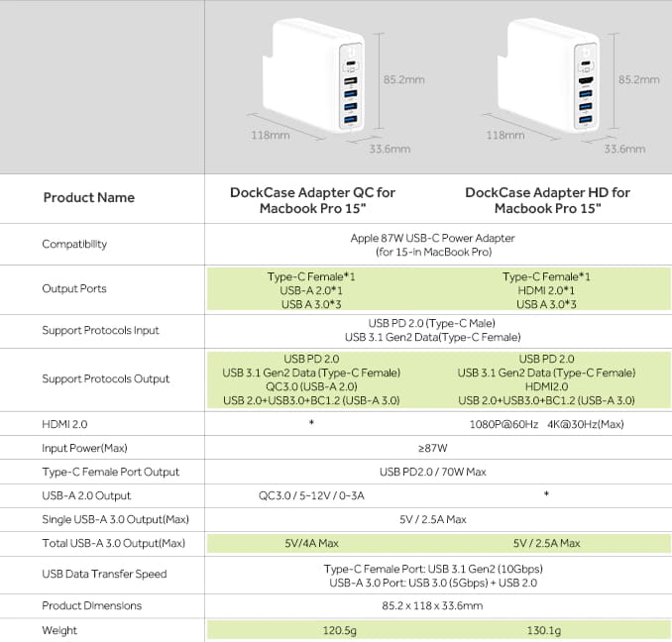Click the Output Ports row label

tap(74, 288)
